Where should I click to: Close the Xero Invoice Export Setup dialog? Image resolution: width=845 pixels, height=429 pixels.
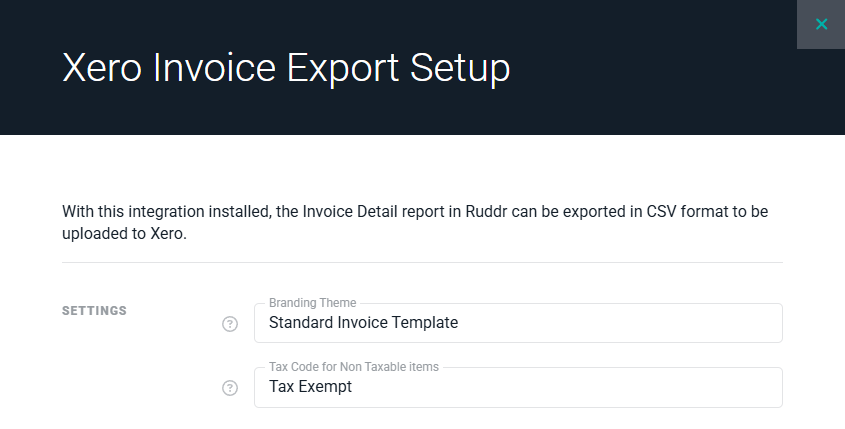821,24
